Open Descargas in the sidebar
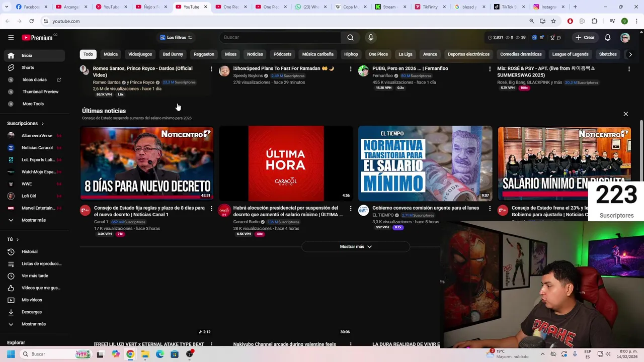 point(34,312)
